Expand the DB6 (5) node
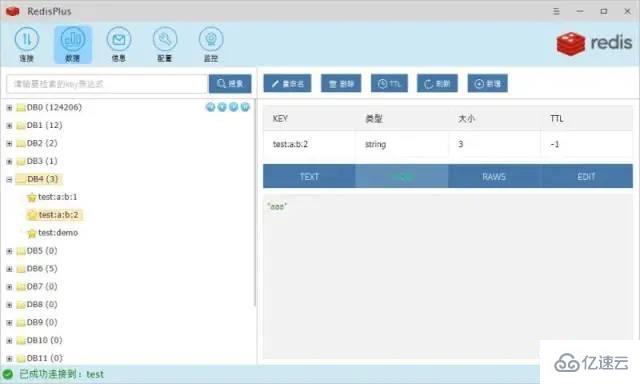640x384 pixels. pyautogui.click(x=9, y=269)
